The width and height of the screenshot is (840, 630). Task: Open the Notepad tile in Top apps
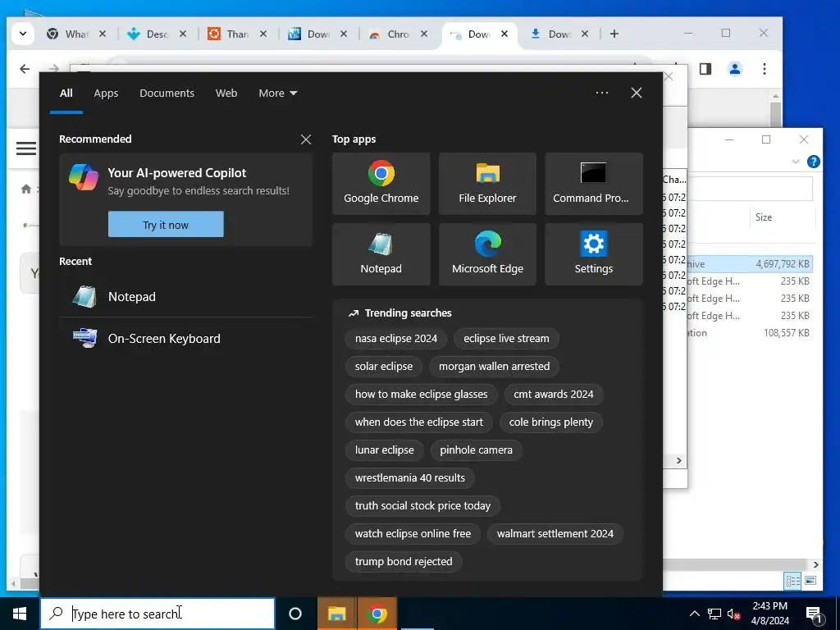[x=381, y=254]
